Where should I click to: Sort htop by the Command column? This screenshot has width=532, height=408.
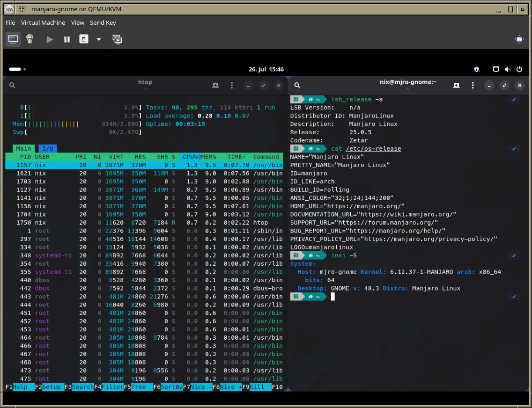[x=266, y=157]
